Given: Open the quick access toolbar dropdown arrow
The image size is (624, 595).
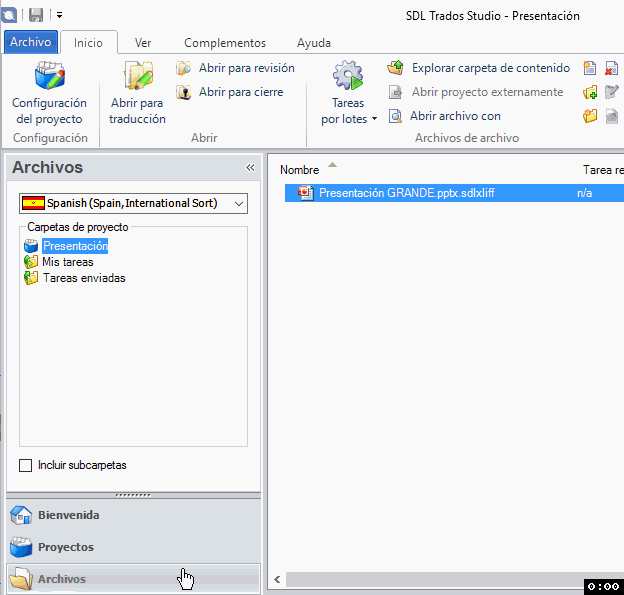Looking at the screenshot, I should [59, 15].
